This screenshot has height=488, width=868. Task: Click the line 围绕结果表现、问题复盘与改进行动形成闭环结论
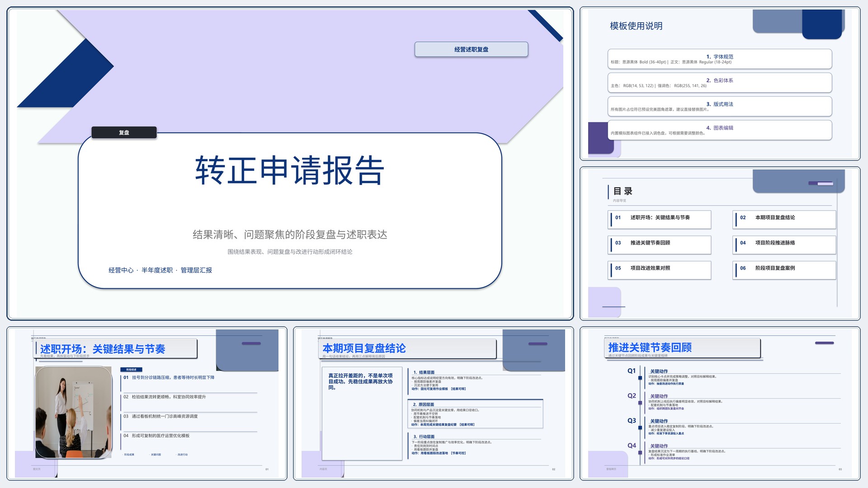point(290,252)
